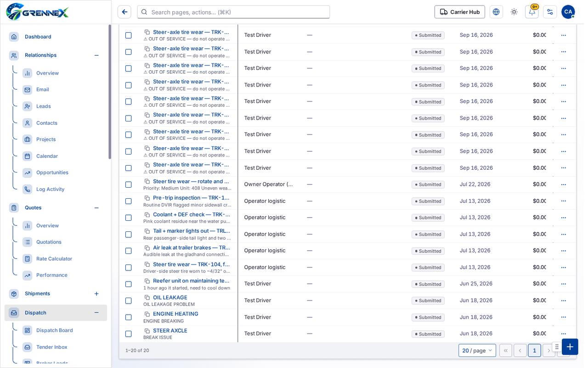
Task: Open the Carrier Hub switcher
Action: (460, 12)
